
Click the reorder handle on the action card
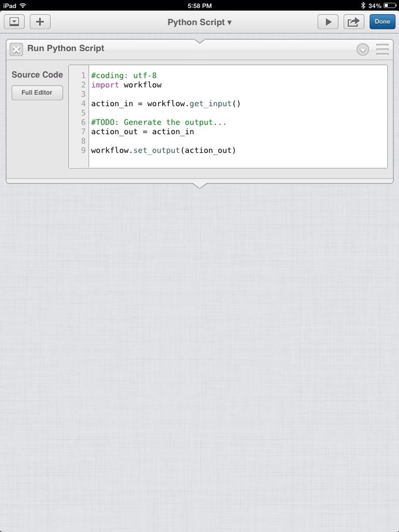tap(382, 49)
